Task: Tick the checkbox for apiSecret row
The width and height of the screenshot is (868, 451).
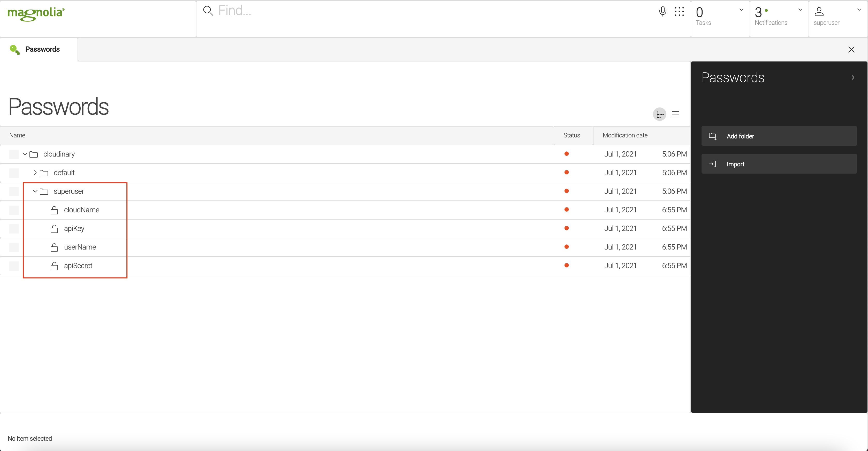Action: point(14,266)
